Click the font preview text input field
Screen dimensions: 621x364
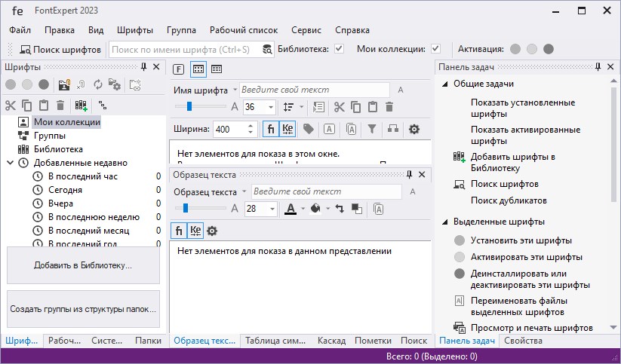click(315, 90)
